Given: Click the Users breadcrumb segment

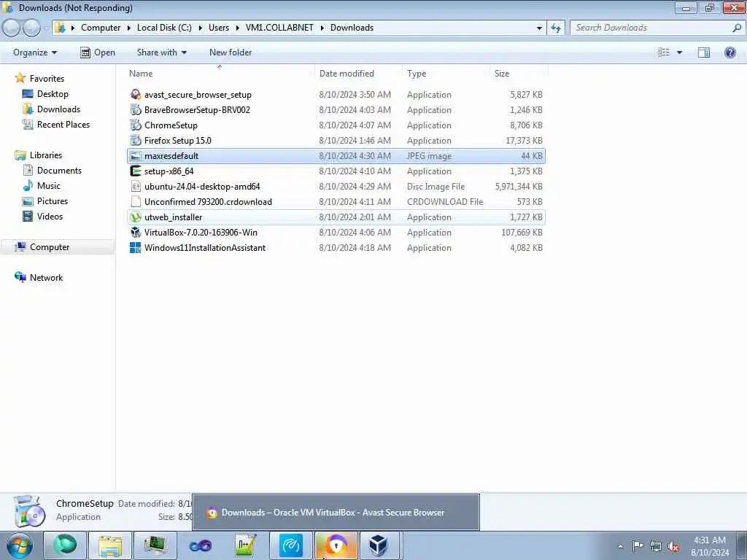Looking at the screenshot, I should click(219, 28).
